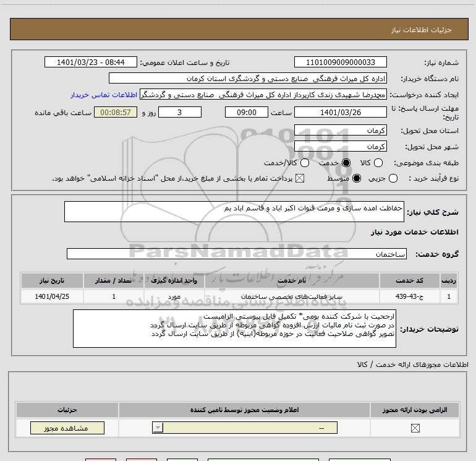Open the license status dropdown
Image resolution: width=476 pixels, height=461 pixels.
(245, 428)
